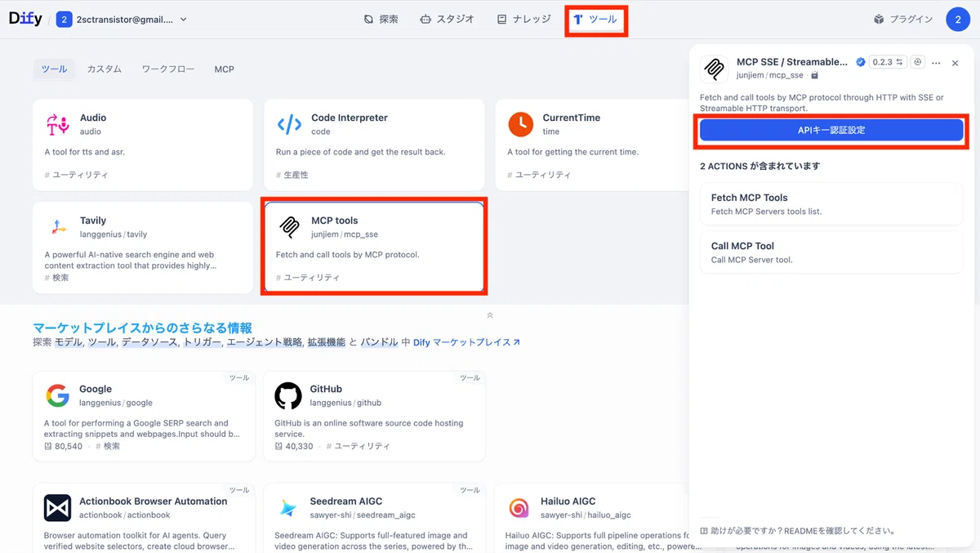The width and height of the screenshot is (980, 553).
Task: Click the marketplace source icon after mcp_sse
Action: coord(814,75)
